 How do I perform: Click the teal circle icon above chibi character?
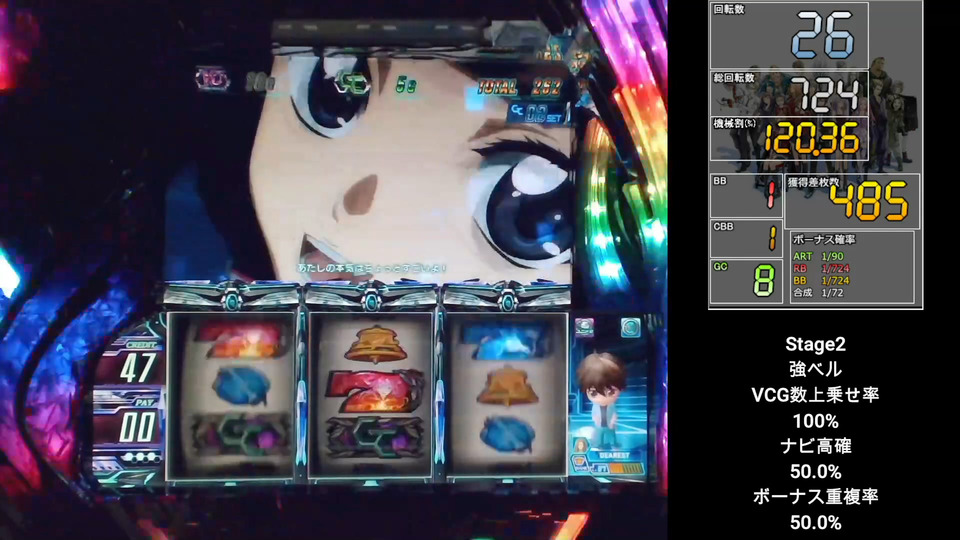(630, 328)
